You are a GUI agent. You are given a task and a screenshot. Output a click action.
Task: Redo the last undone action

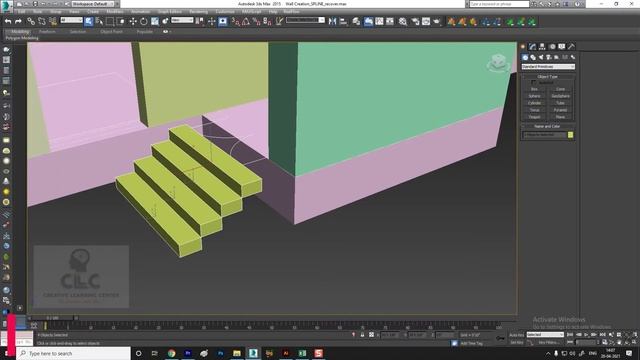(18, 21)
